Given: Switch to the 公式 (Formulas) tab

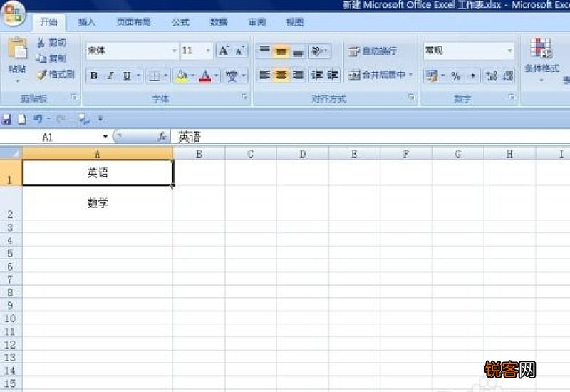Looking at the screenshot, I should click(x=180, y=23).
